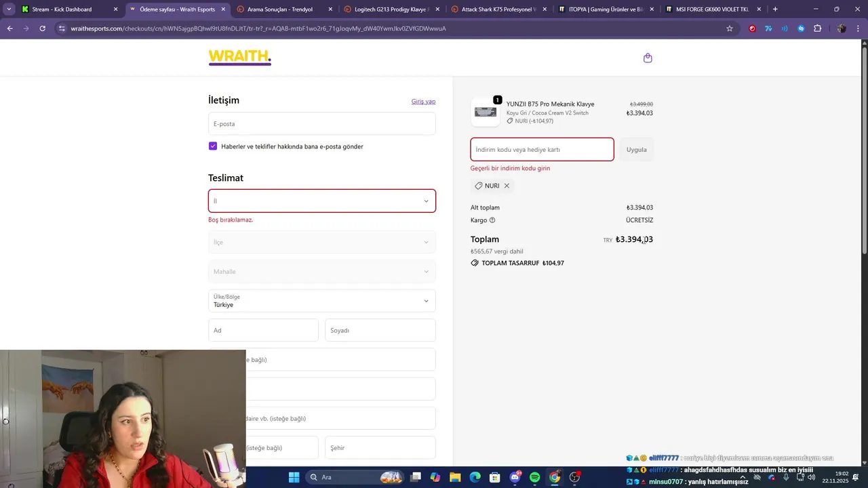The height and width of the screenshot is (488, 868).
Task: Open Copilot from the taskbar
Action: click(x=435, y=477)
